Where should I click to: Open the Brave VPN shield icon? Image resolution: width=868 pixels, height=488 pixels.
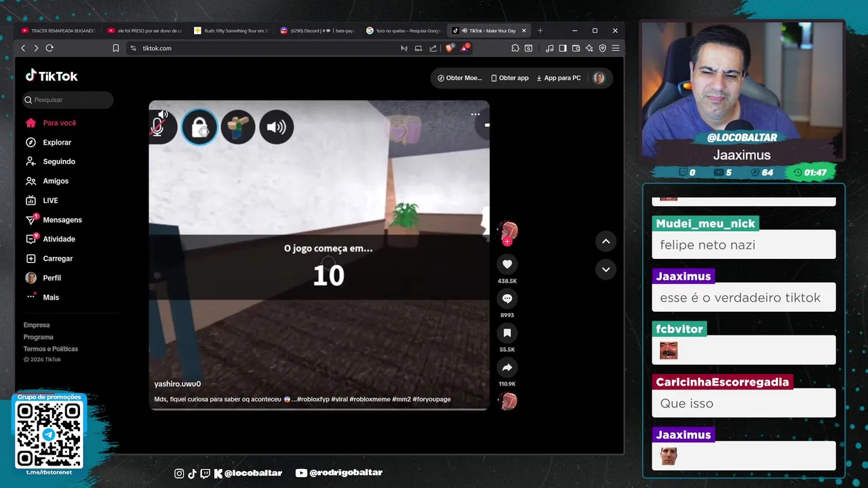pos(602,48)
